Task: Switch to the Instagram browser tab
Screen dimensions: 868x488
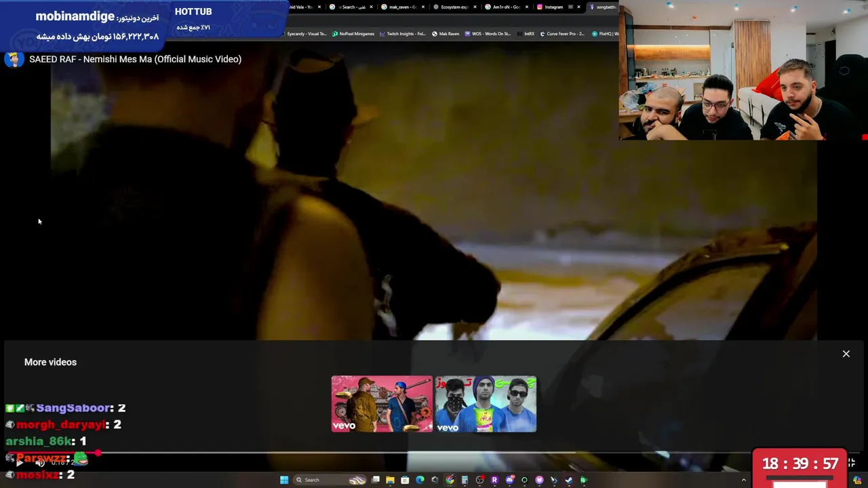Action: point(559,7)
